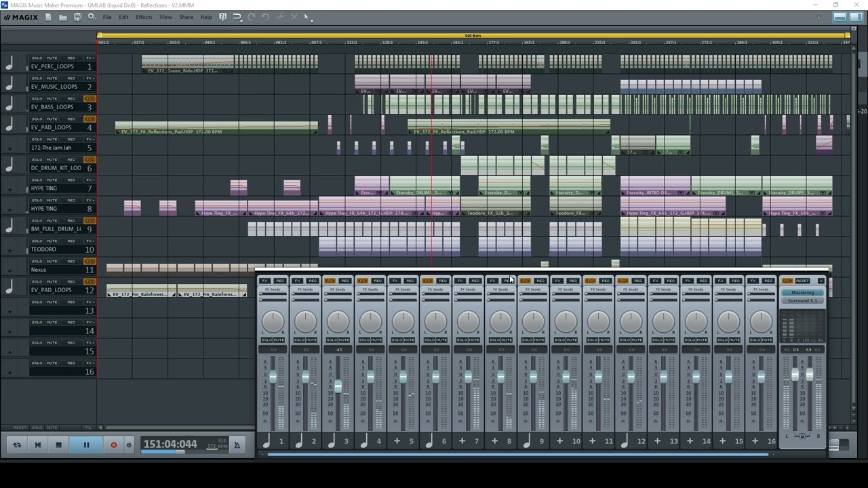Toggle MUTE on mixer channel 16
Screen dimensions: 868x488
(x=768, y=340)
